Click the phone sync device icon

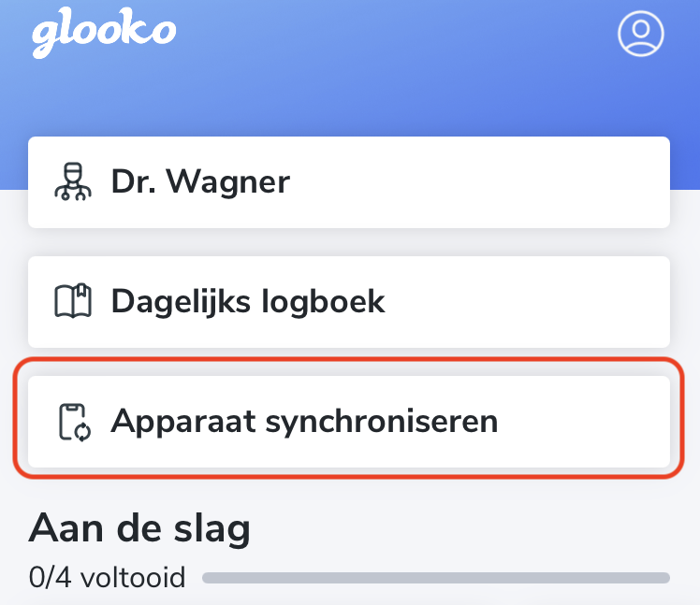point(75,422)
